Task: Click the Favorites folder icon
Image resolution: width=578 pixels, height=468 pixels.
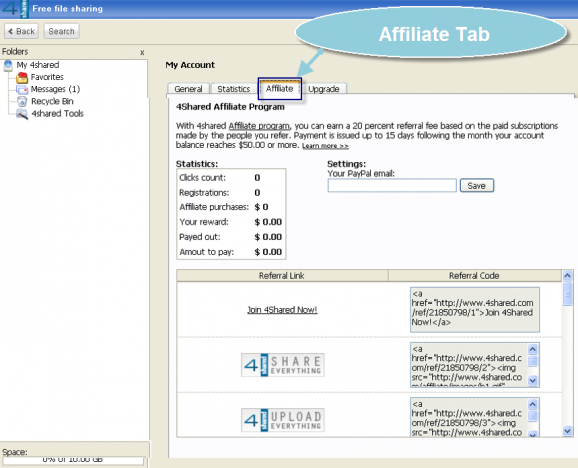Action: (22, 77)
